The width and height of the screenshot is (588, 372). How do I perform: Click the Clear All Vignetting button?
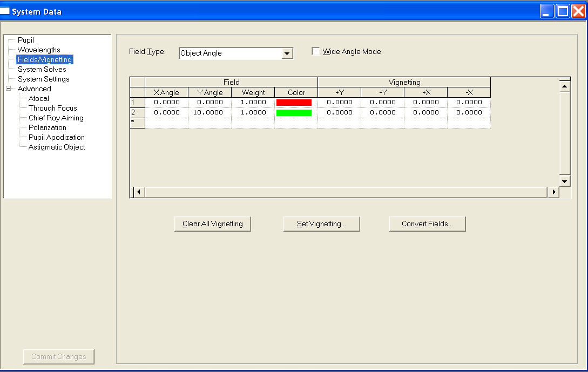coord(213,224)
